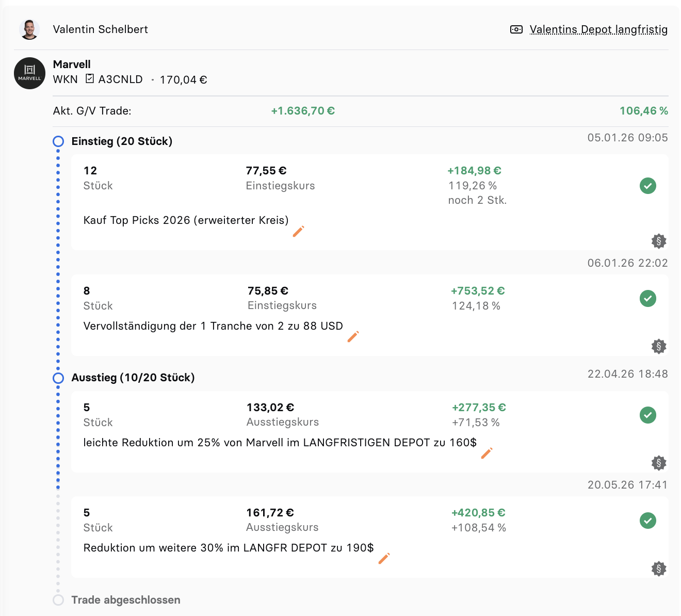Screen dimensions: 681x616
Task: Open the Valentins Depot langfristig link
Action: (x=598, y=29)
